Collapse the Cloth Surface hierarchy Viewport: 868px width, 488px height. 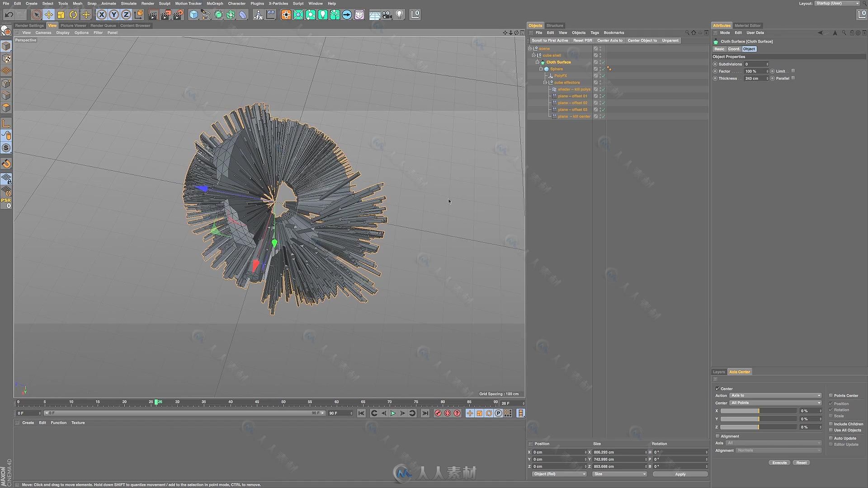[x=538, y=62]
